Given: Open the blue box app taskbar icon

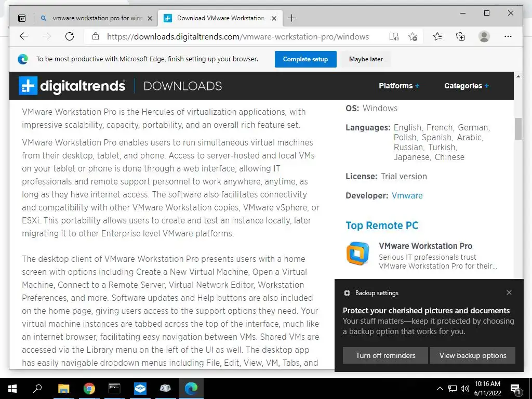Looking at the screenshot, I should [x=140, y=389].
